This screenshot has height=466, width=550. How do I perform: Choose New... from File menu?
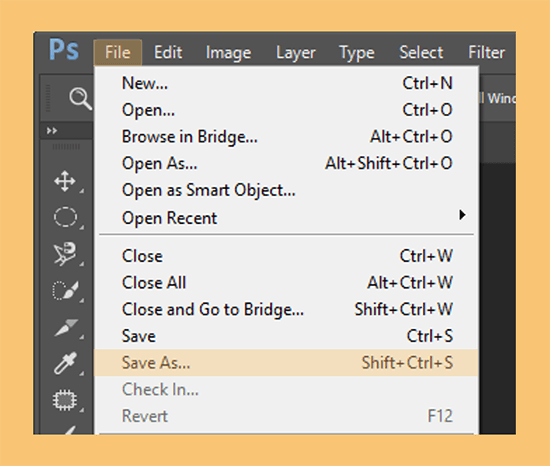(287, 83)
